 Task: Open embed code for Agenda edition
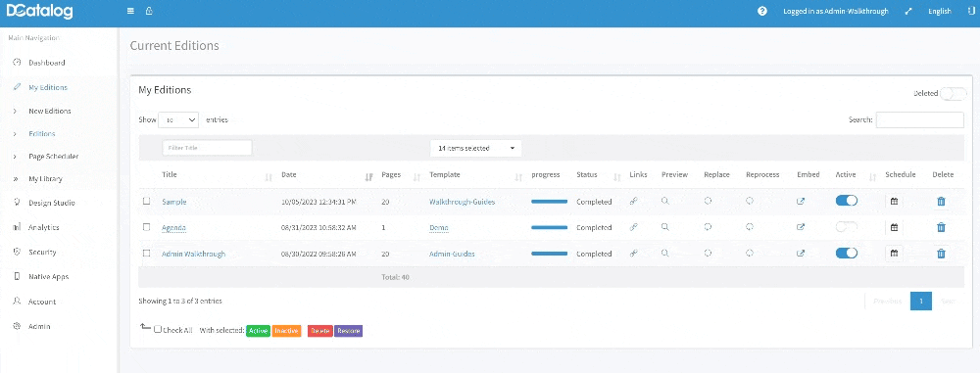click(801, 227)
